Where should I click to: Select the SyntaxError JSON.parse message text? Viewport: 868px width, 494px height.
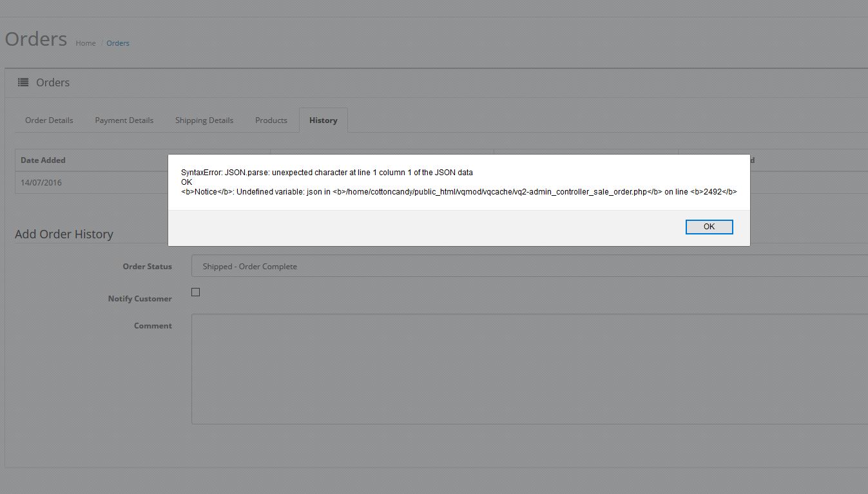tap(327, 173)
